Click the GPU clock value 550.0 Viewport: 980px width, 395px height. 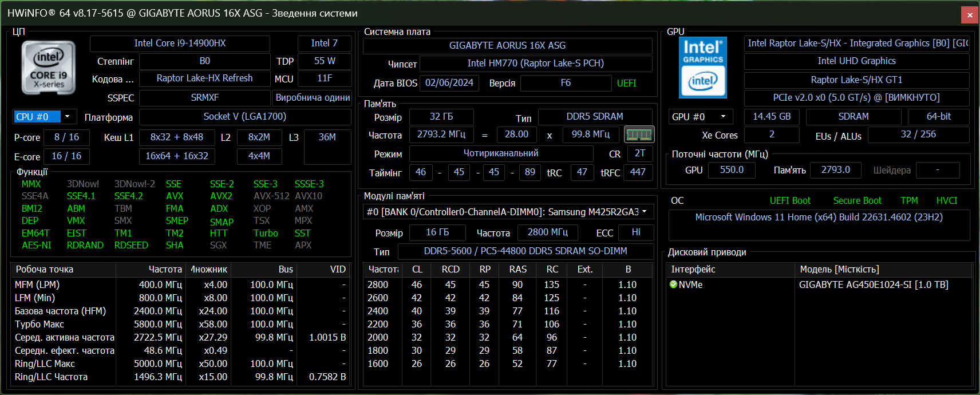[732, 170]
